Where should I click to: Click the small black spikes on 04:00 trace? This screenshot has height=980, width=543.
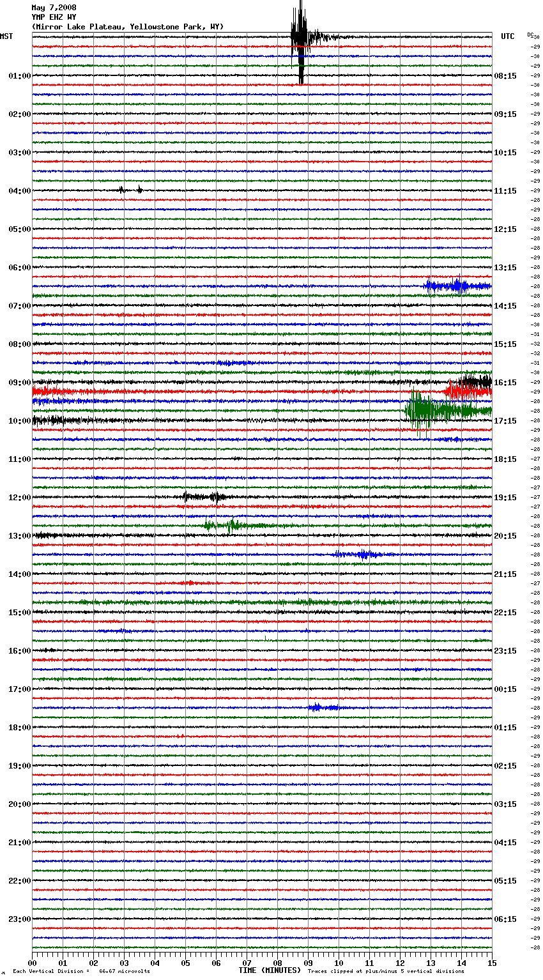(130, 190)
